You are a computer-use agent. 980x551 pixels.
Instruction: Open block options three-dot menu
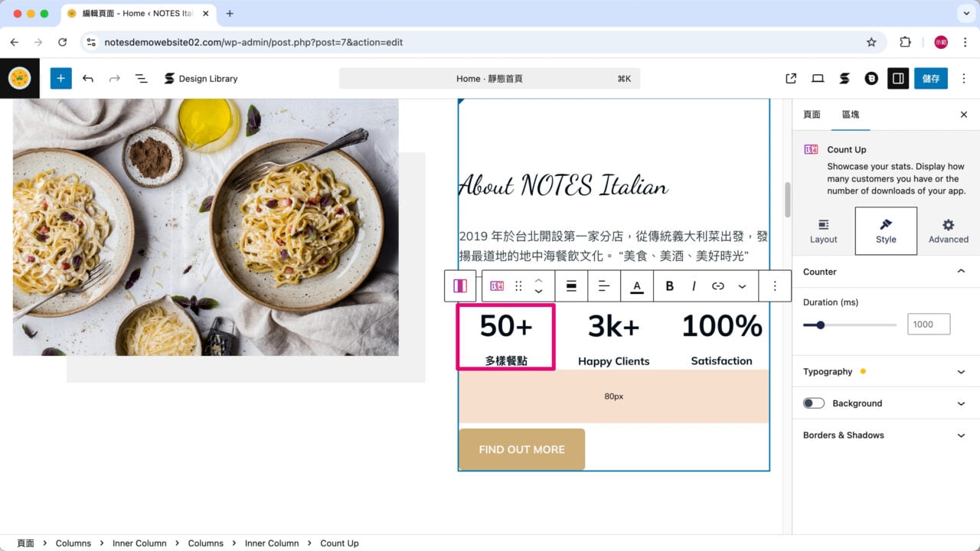[x=775, y=285]
